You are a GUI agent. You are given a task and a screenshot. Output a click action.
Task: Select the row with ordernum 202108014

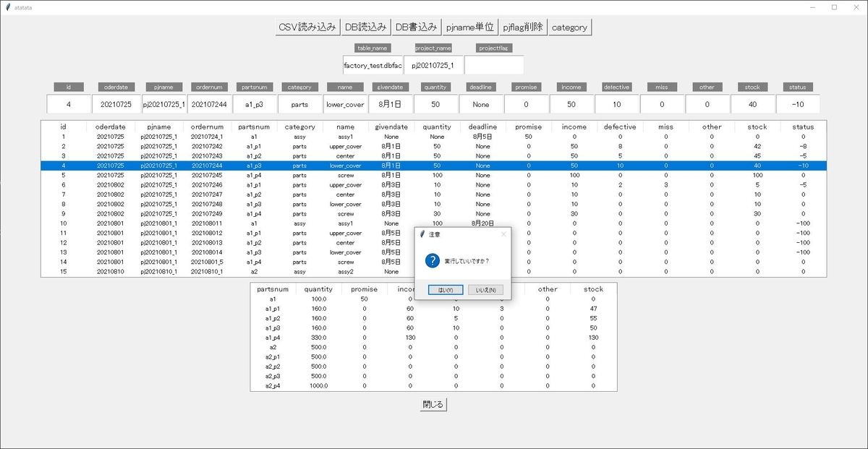click(433, 252)
